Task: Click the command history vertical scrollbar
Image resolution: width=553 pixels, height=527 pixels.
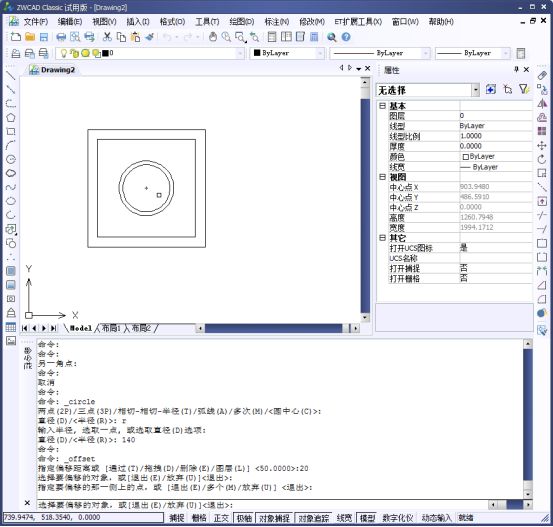Action: [528, 419]
